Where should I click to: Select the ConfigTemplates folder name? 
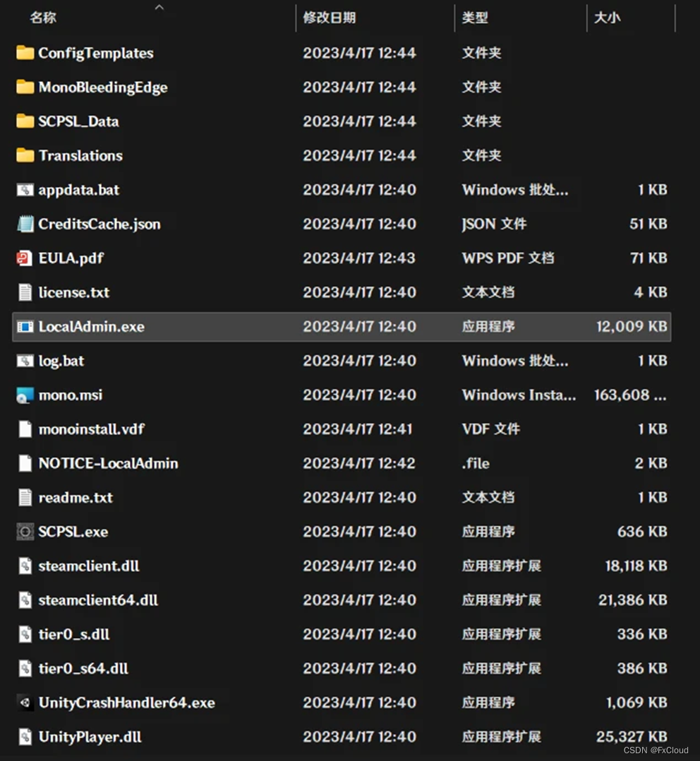click(96, 53)
